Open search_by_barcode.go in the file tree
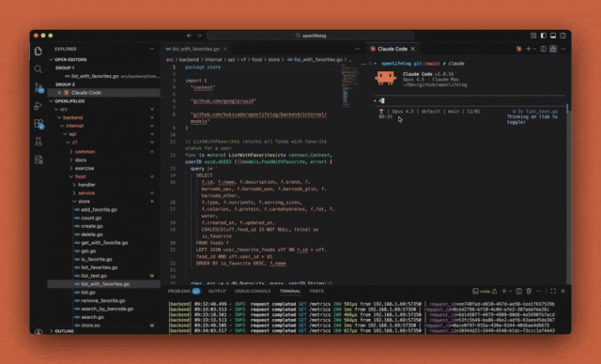Screen dimensions: 601x364 tap(107, 309)
